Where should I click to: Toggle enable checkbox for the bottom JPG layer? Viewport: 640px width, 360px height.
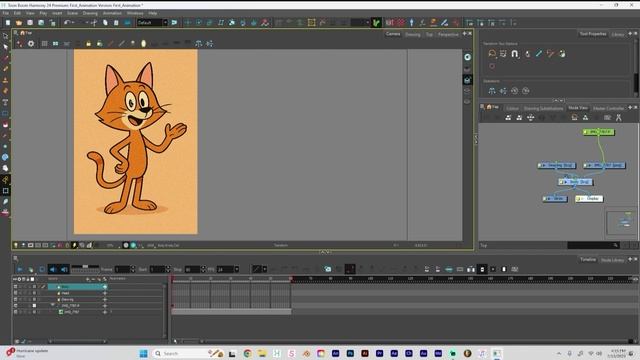pos(16,312)
